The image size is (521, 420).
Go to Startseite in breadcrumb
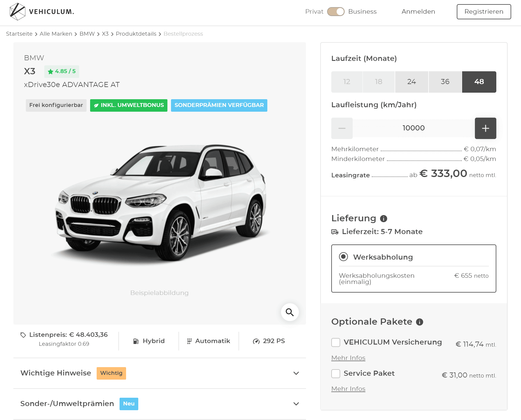click(19, 34)
